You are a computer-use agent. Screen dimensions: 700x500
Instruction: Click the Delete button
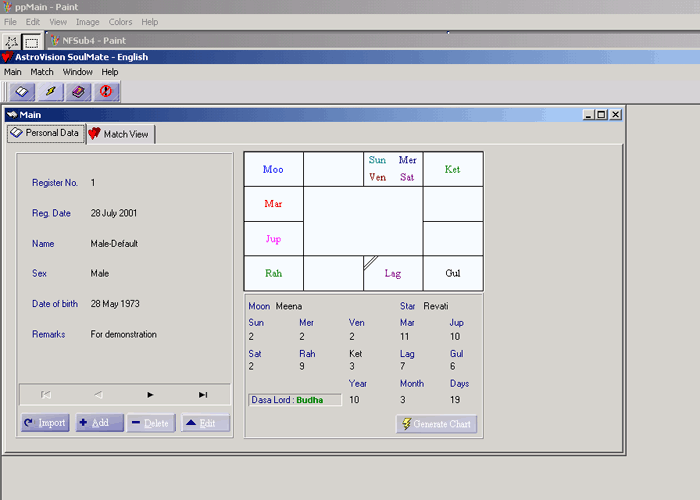click(x=151, y=423)
